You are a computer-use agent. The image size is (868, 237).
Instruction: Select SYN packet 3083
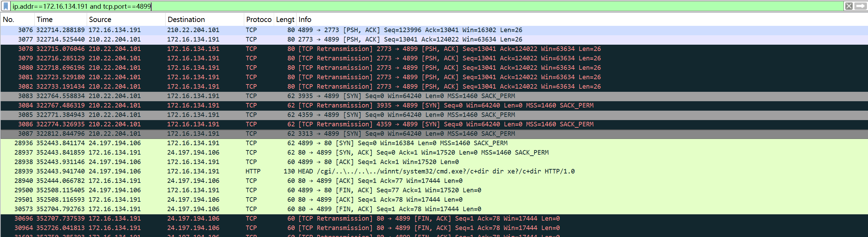434,96
